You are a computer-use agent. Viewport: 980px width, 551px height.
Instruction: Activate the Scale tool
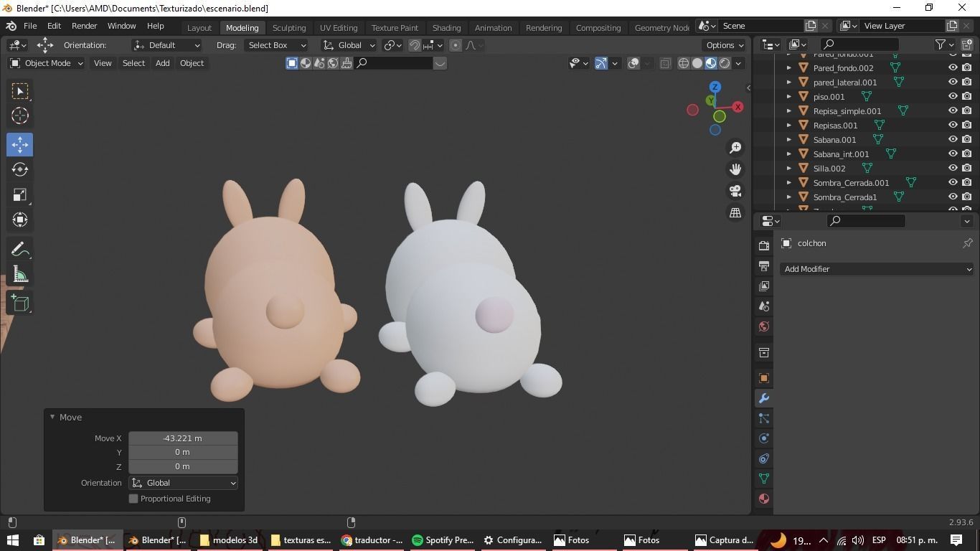tap(19, 194)
